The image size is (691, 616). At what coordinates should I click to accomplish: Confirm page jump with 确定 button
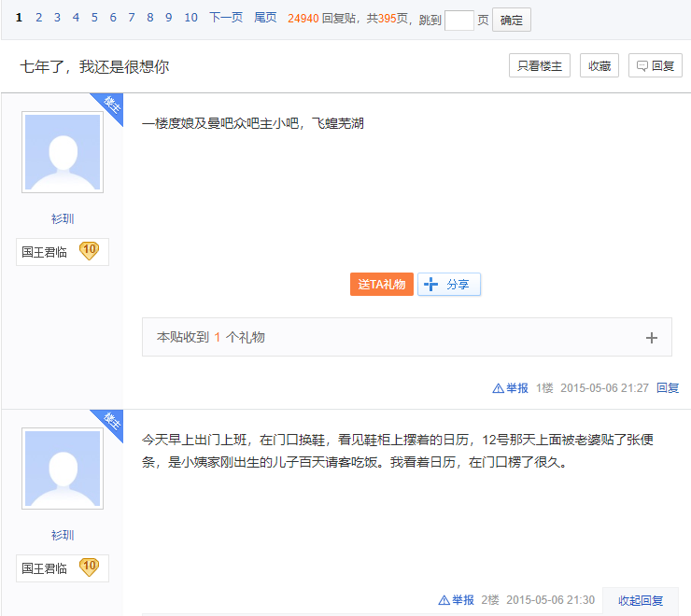[x=512, y=20]
